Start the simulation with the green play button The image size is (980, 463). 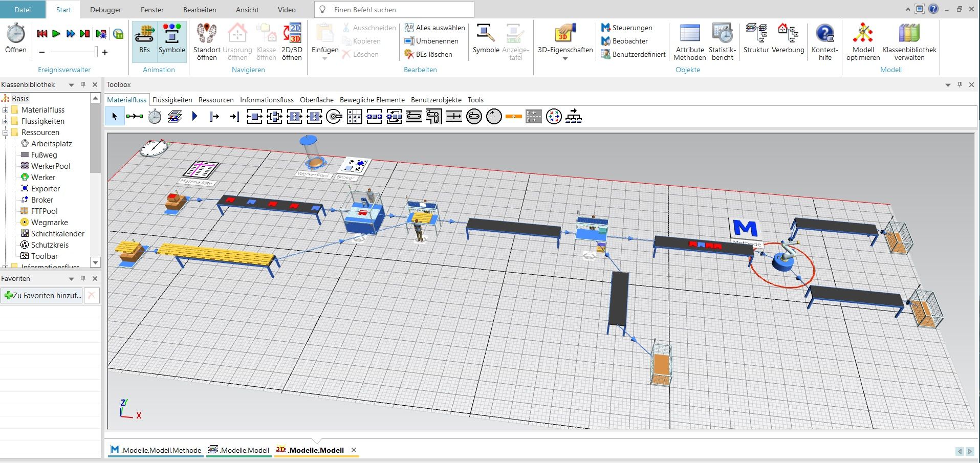pyautogui.click(x=56, y=34)
